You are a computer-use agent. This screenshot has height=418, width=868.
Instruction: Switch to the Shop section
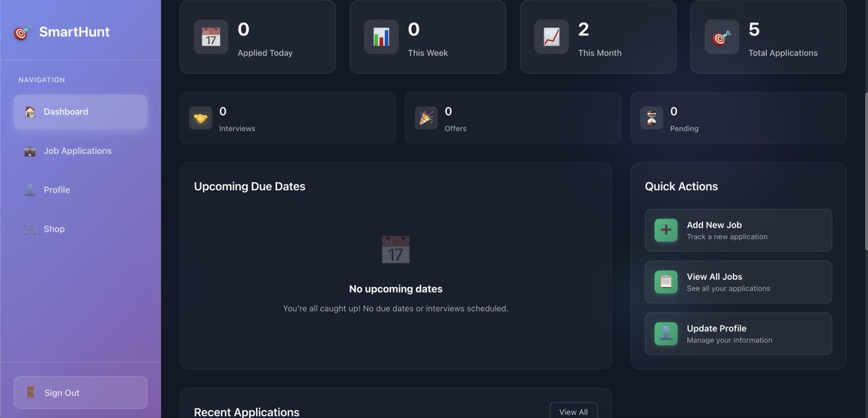(54, 229)
